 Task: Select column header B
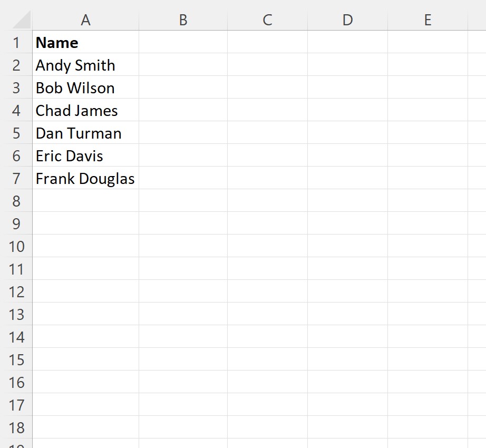[182, 20]
